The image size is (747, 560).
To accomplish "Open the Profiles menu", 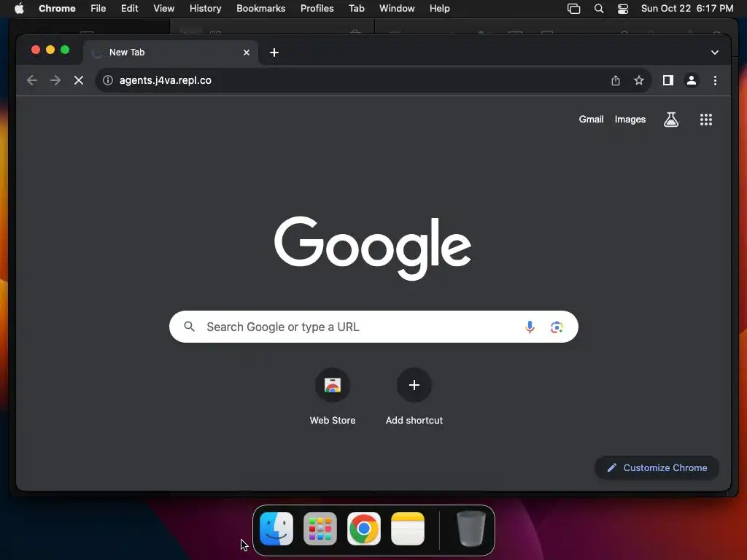I will (x=317, y=9).
